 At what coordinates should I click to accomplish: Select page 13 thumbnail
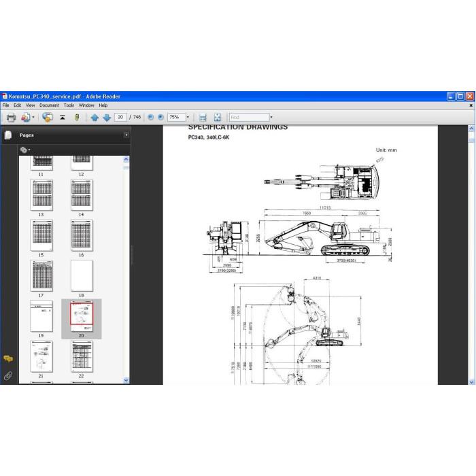click(x=41, y=195)
